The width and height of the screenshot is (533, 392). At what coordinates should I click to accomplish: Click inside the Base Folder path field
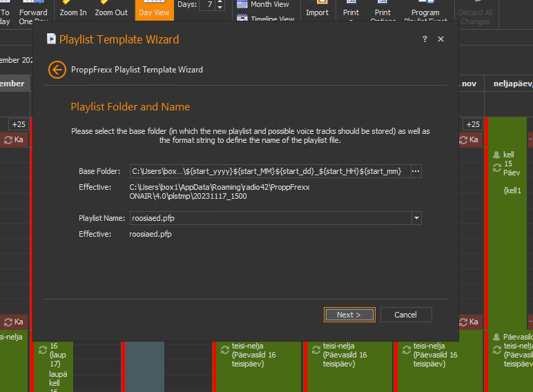[x=268, y=171]
